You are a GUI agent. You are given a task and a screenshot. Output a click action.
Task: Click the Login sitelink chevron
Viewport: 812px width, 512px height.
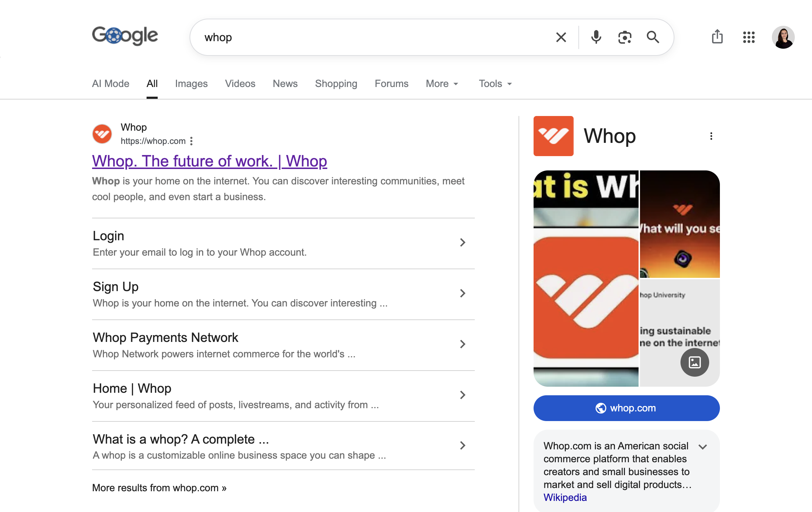pyautogui.click(x=463, y=242)
